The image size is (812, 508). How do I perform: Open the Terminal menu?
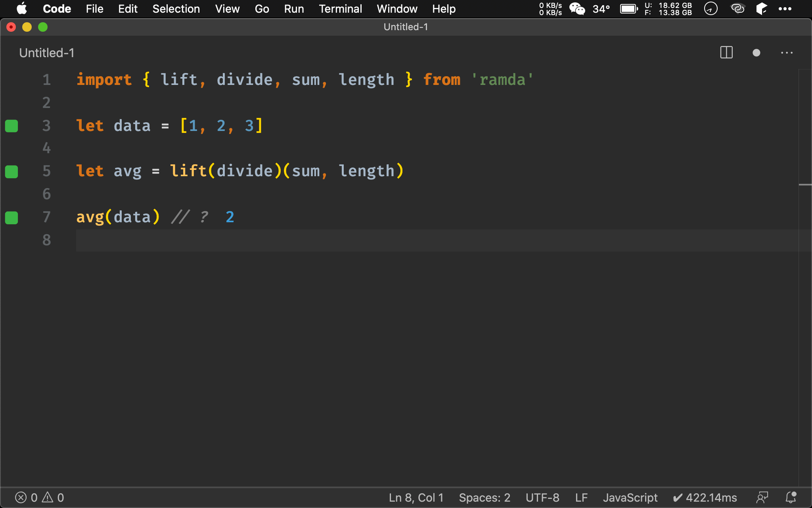[340, 9]
